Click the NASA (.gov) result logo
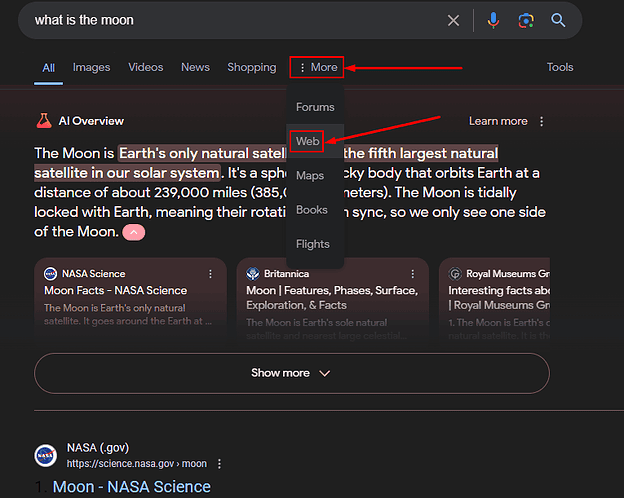 pos(45,455)
